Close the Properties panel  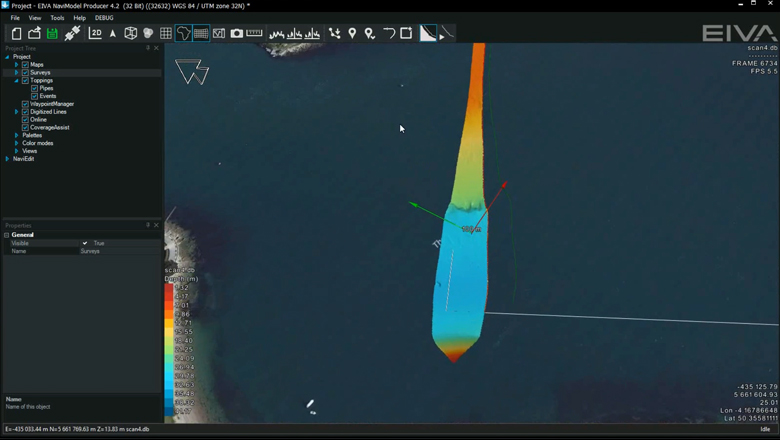pyautogui.click(x=156, y=225)
